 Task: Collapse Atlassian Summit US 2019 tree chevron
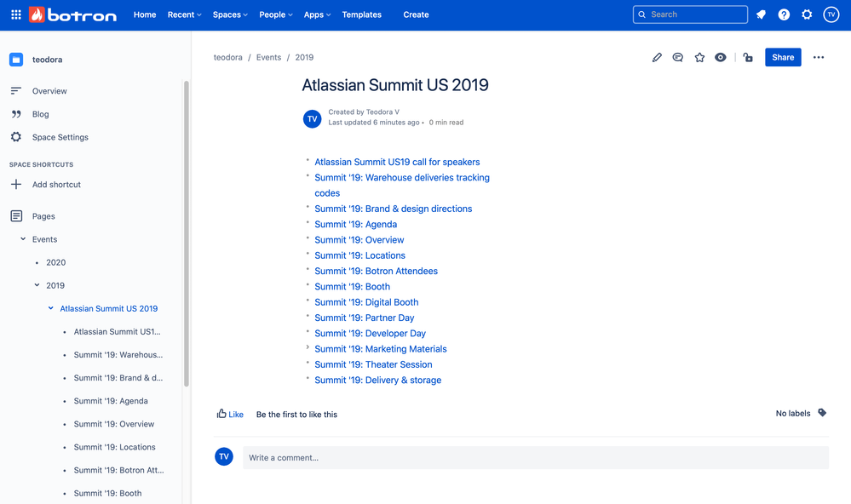(50, 308)
